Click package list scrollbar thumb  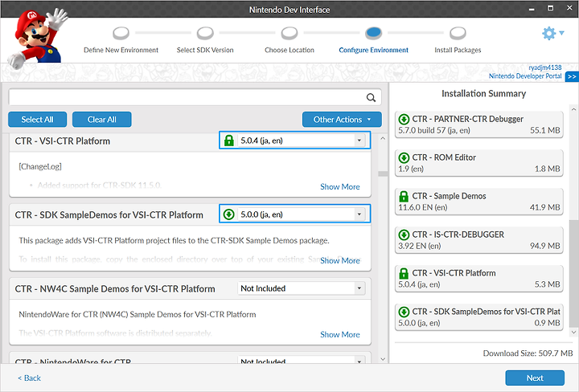[x=383, y=174]
